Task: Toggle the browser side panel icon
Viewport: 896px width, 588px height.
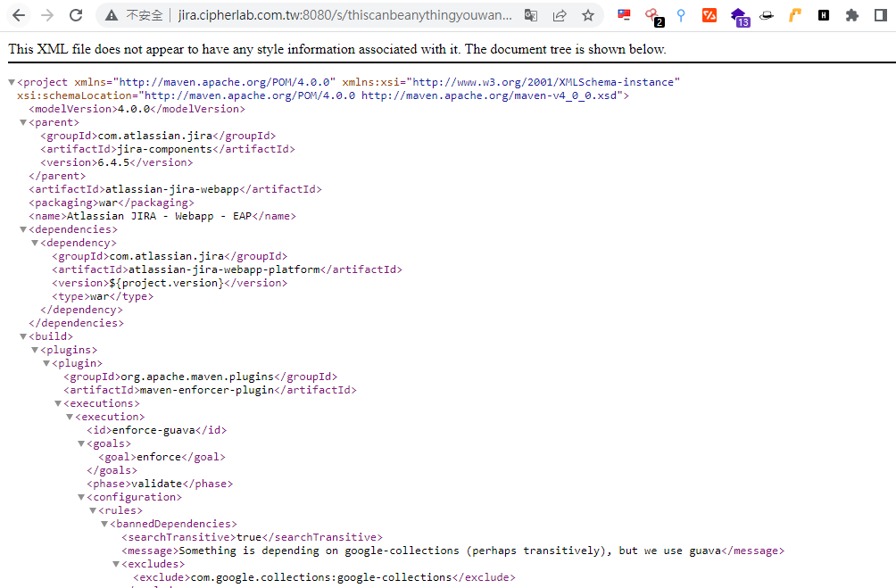Action: [x=881, y=15]
